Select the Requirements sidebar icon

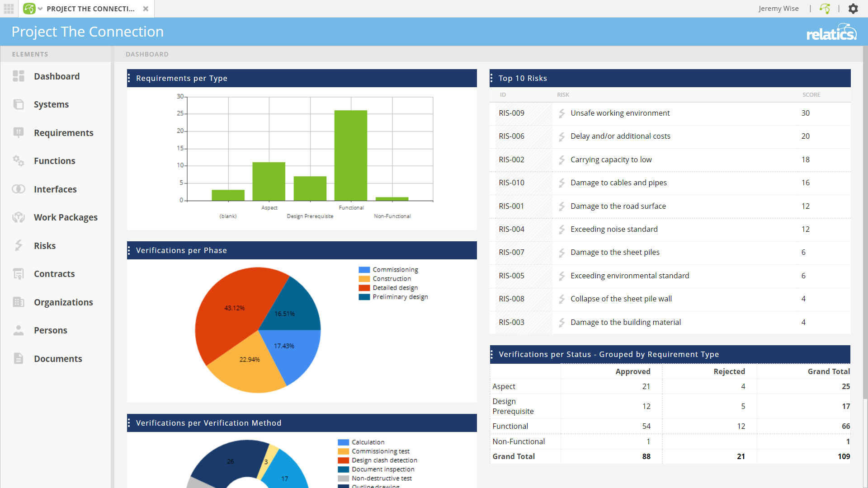click(x=19, y=132)
